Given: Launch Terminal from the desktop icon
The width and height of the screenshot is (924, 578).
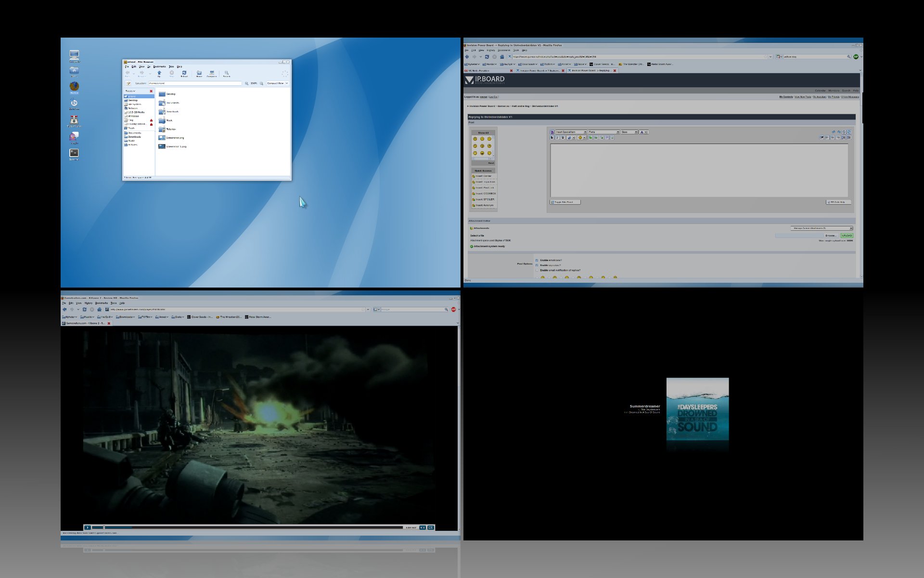Looking at the screenshot, I should (x=74, y=154).
